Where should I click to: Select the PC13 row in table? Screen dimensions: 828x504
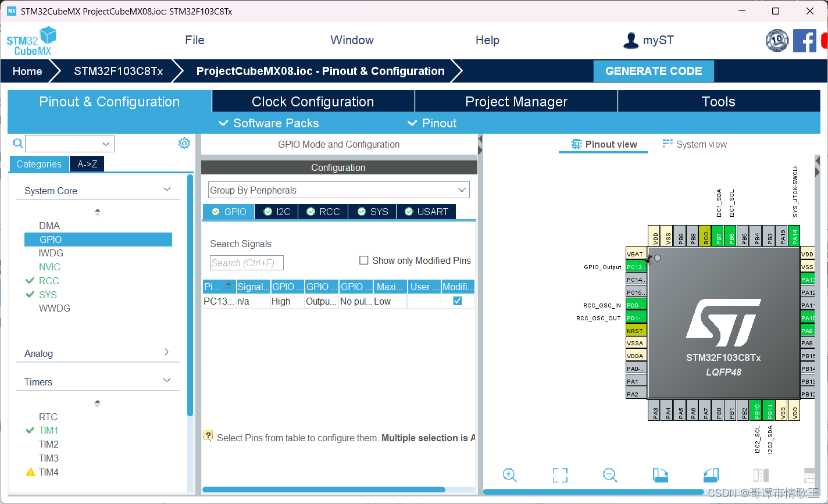point(338,301)
